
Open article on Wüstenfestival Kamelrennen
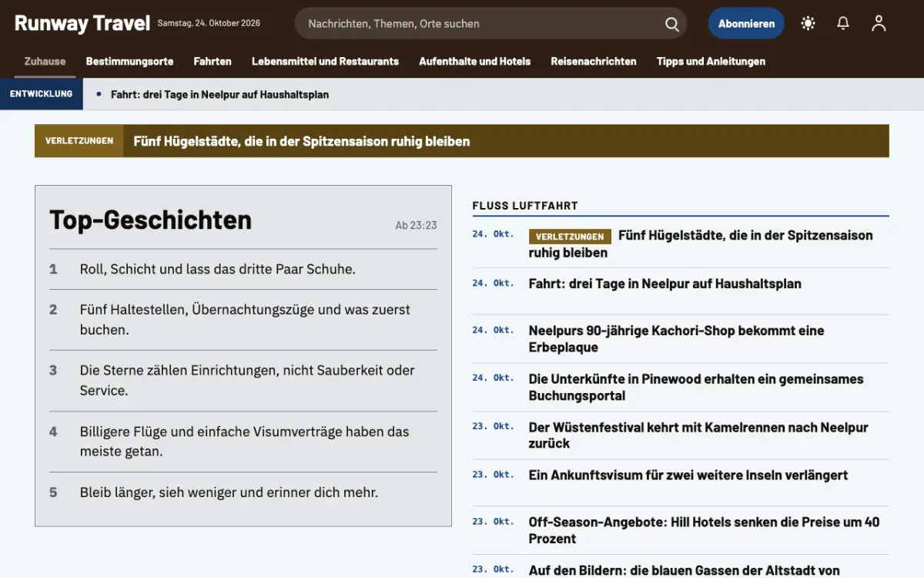pyautogui.click(x=698, y=435)
